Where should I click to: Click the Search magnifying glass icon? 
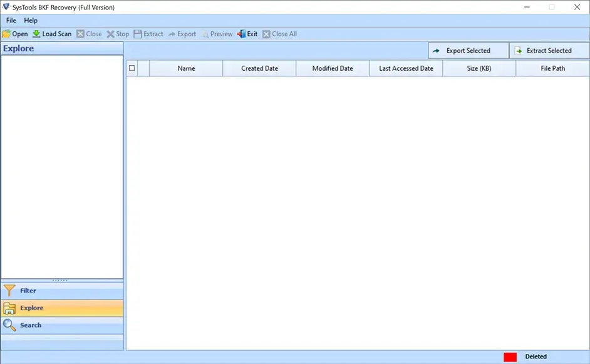[9, 325]
